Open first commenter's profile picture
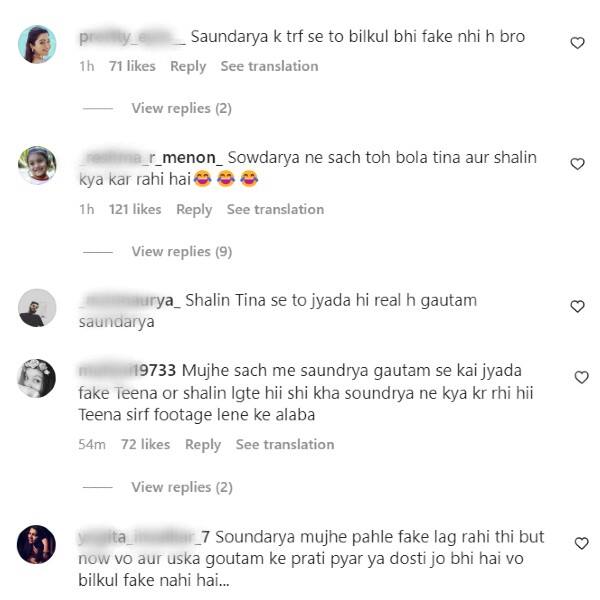The width and height of the screenshot is (600, 600). point(37,44)
